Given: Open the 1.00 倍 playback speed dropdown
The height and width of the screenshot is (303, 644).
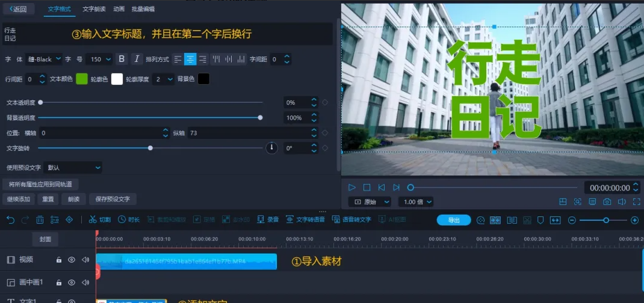Looking at the screenshot, I should [x=416, y=202].
